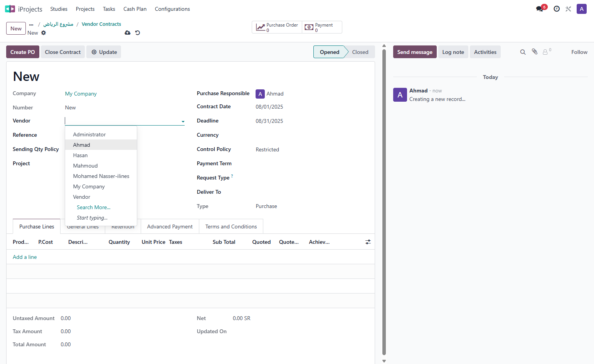Click Add a line link
This screenshot has height=364, width=594.
click(x=25, y=257)
